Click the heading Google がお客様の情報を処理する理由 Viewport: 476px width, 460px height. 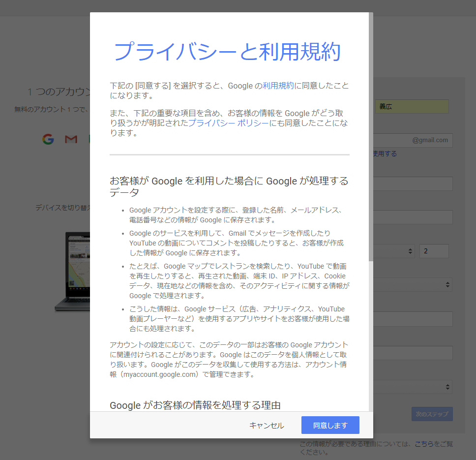coord(195,405)
